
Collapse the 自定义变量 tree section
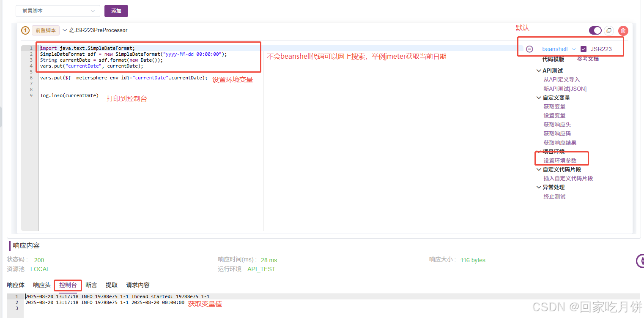click(539, 97)
